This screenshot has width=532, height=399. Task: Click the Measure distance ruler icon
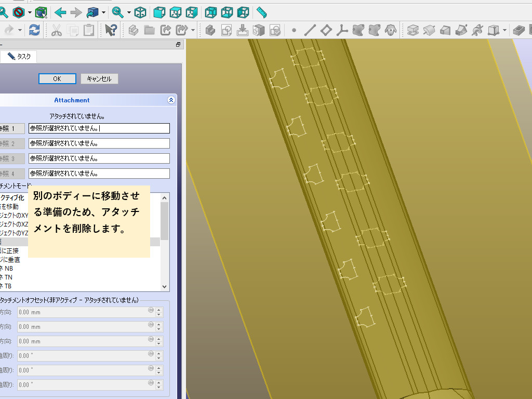tap(261, 12)
